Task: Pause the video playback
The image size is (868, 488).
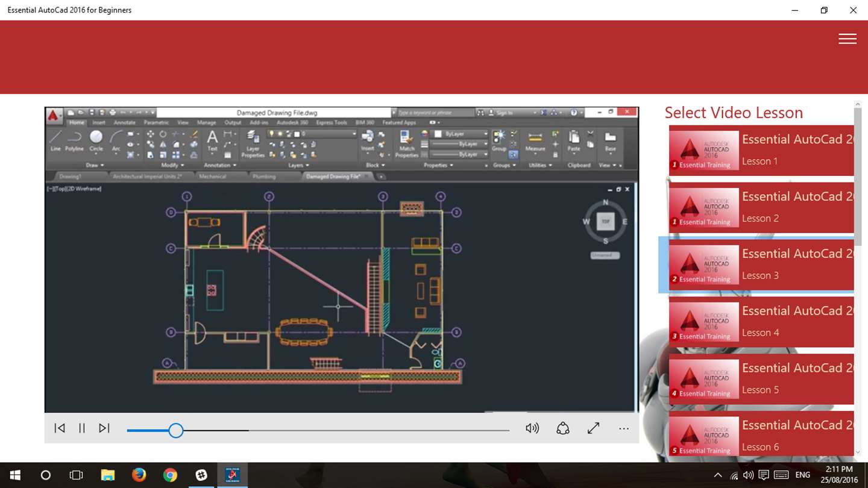Action: [82, 428]
